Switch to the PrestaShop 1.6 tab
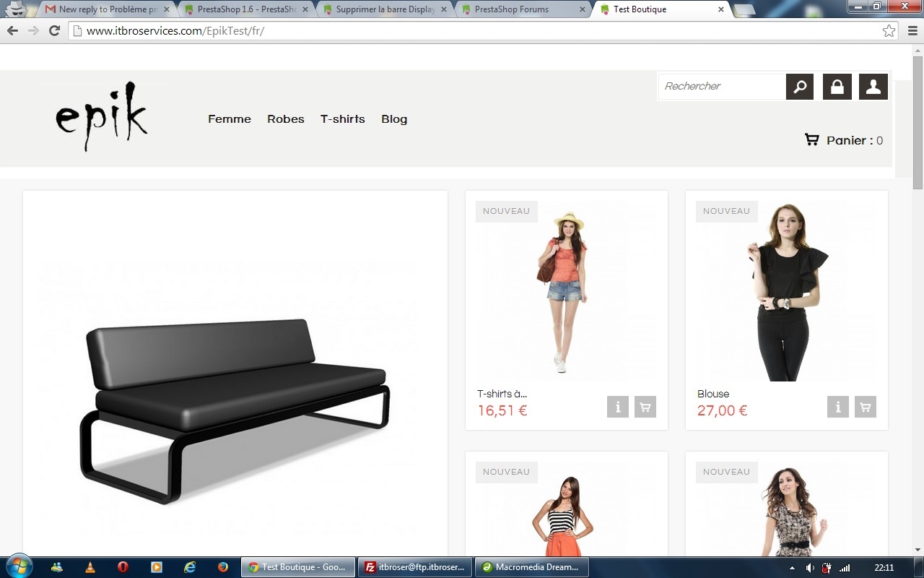The image size is (924, 578). (246, 9)
